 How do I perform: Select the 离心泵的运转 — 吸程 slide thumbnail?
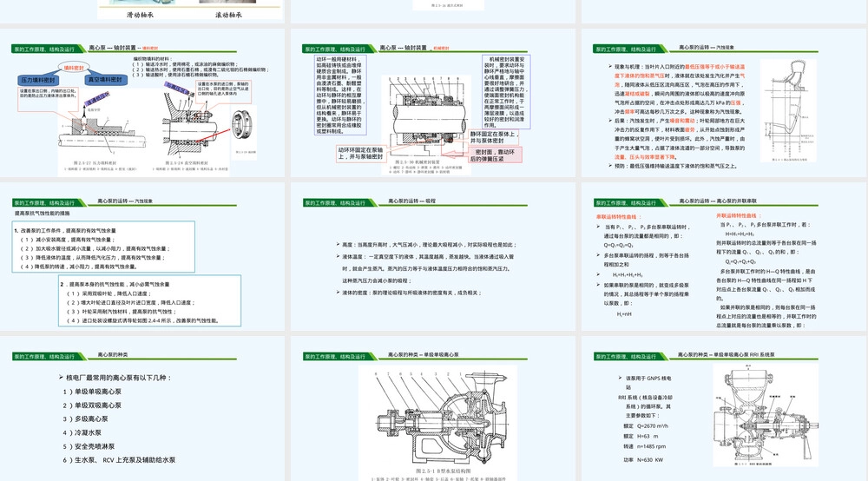[433, 257]
